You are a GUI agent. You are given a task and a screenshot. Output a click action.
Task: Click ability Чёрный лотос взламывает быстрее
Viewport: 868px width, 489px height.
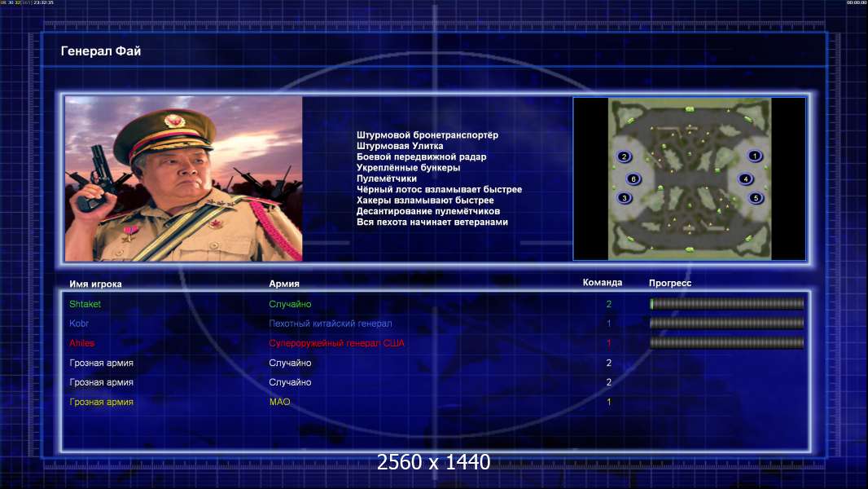pos(439,189)
